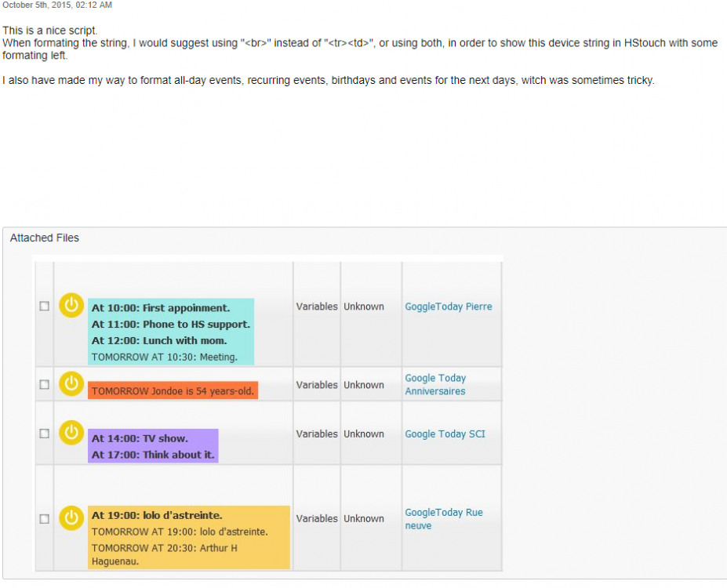Image resolution: width=727 pixels, height=588 pixels.
Task: Click the yellow block with lolo d'astreinte
Action: (188, 537)
